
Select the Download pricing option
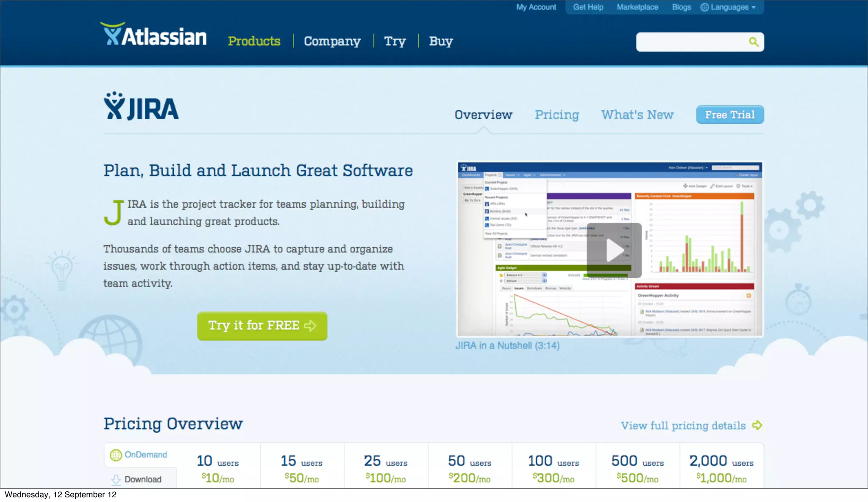pyautogui.click(x=143, y=480)
